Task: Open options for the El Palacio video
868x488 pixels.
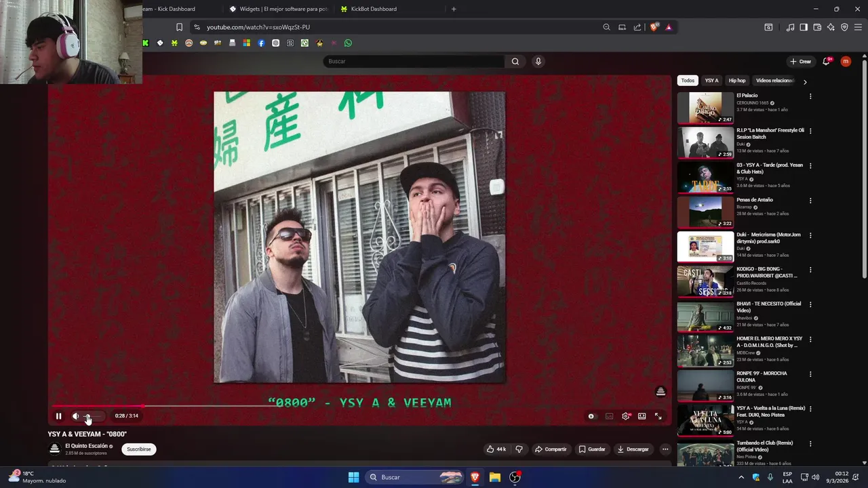Action: 810,96
